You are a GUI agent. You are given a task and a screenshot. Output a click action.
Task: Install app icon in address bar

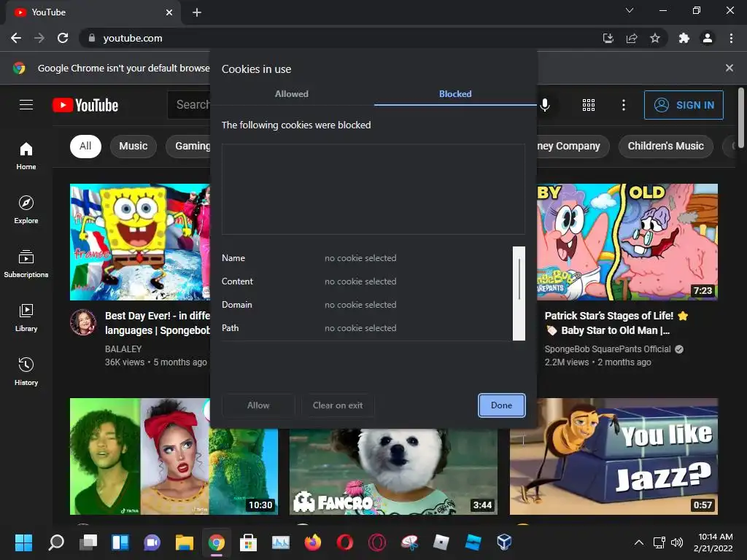click(608, 38)
